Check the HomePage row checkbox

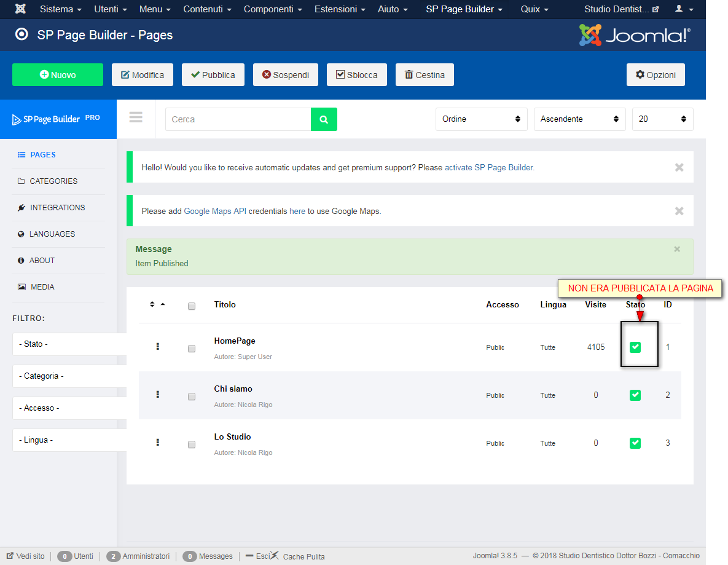click(x=191, y=349)
